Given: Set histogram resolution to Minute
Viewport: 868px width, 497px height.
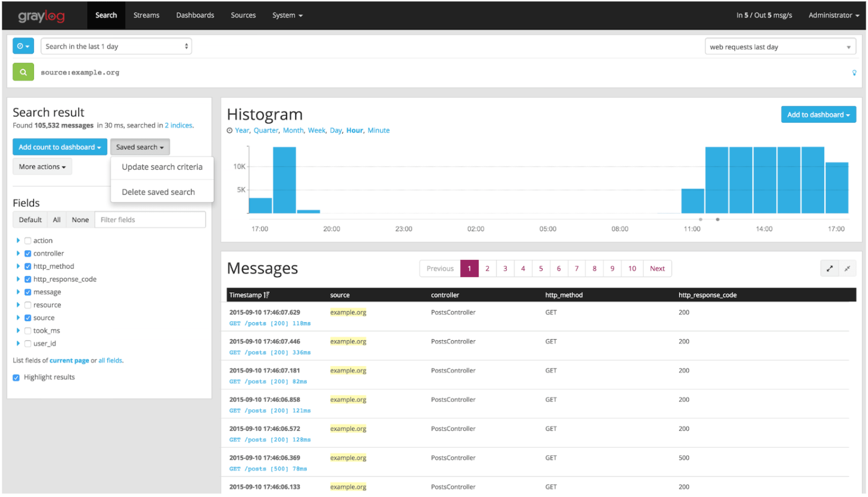Looking at the screenshot, I should [x=378, y=131].
